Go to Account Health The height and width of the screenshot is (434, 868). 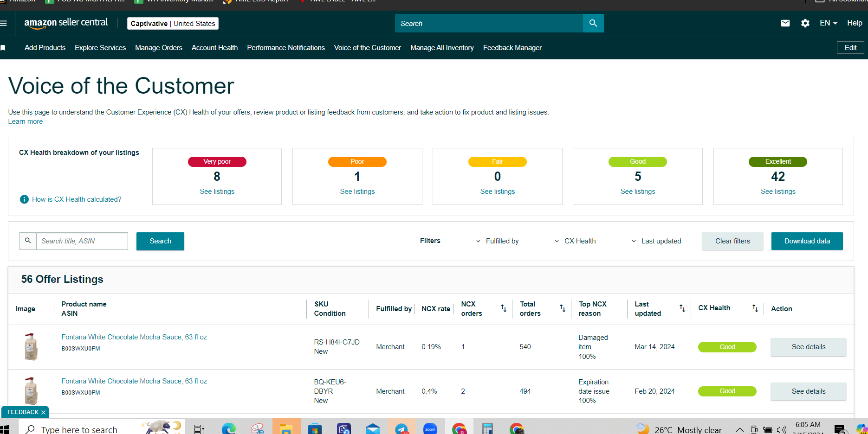(x=214, y=48)
